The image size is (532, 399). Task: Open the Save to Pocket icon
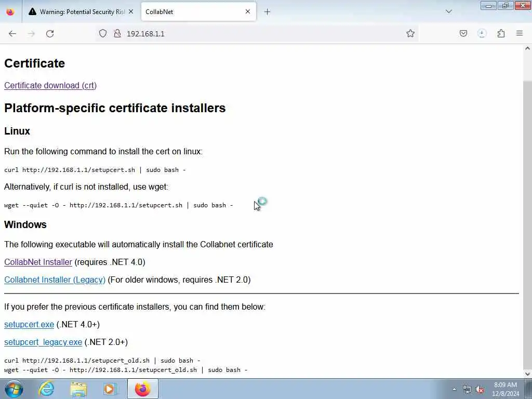click(463, 33)
